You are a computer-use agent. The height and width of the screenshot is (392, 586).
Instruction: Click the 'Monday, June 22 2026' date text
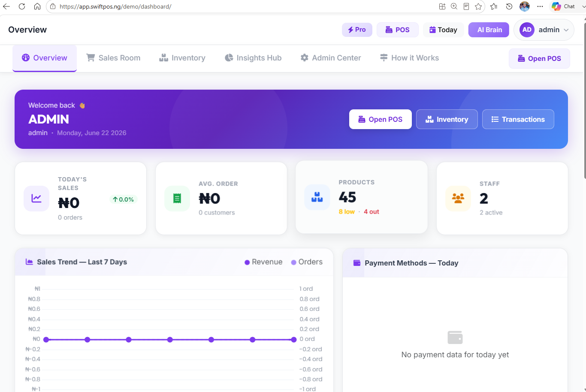(92, 133)
